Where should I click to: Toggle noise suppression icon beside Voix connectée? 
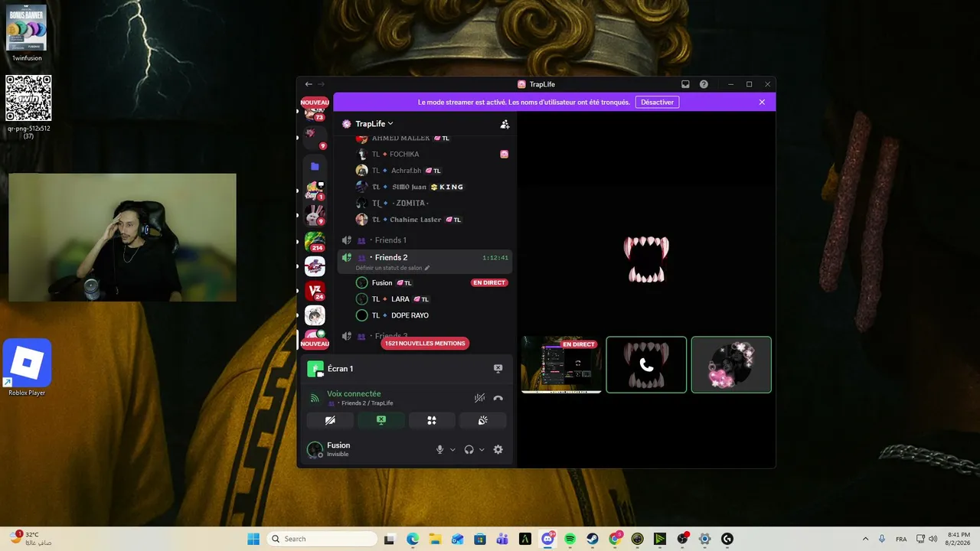coord(479,398)
